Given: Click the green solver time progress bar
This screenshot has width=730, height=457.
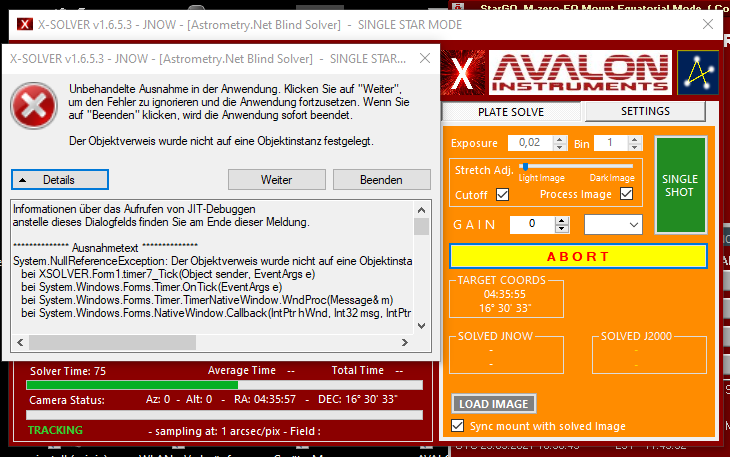Looking at the screenshot, I should click(224, 385).
